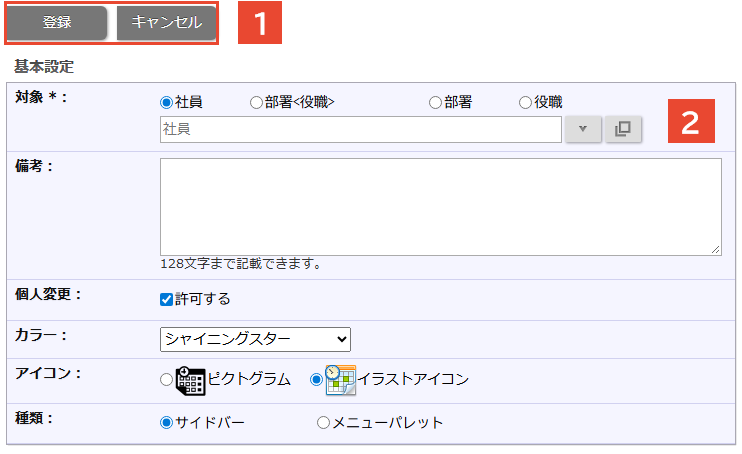Choose the イラストアイコン radio option
Screen dimensions: 742x454
point(317,380)
